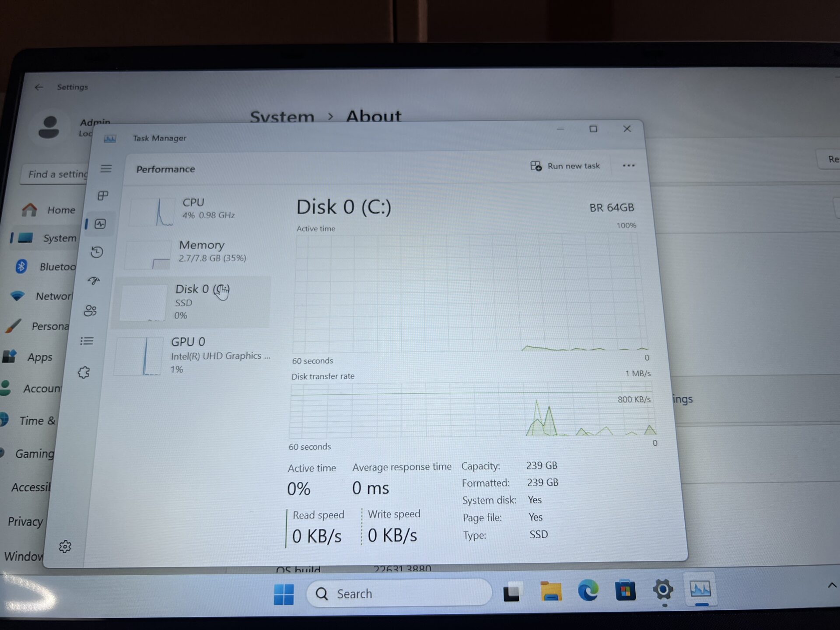
Task: Click Run new task button
Action: click(565, 166)
